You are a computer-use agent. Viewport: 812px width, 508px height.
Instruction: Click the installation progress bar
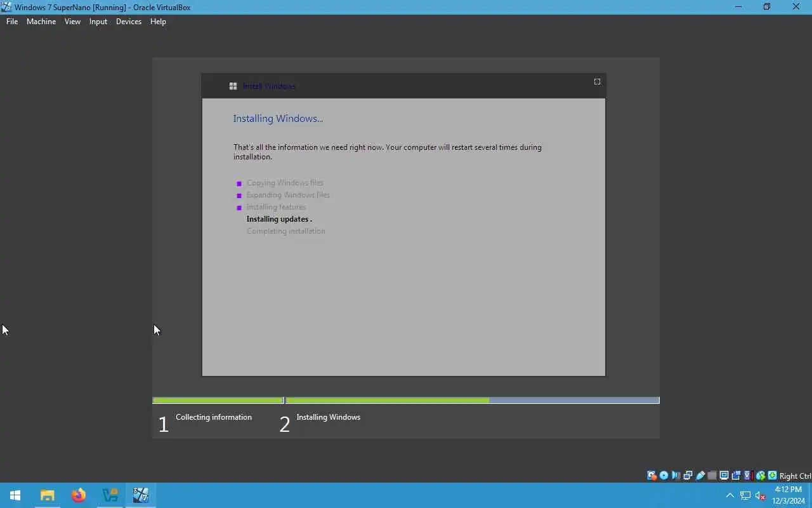(x=406, y=400)
